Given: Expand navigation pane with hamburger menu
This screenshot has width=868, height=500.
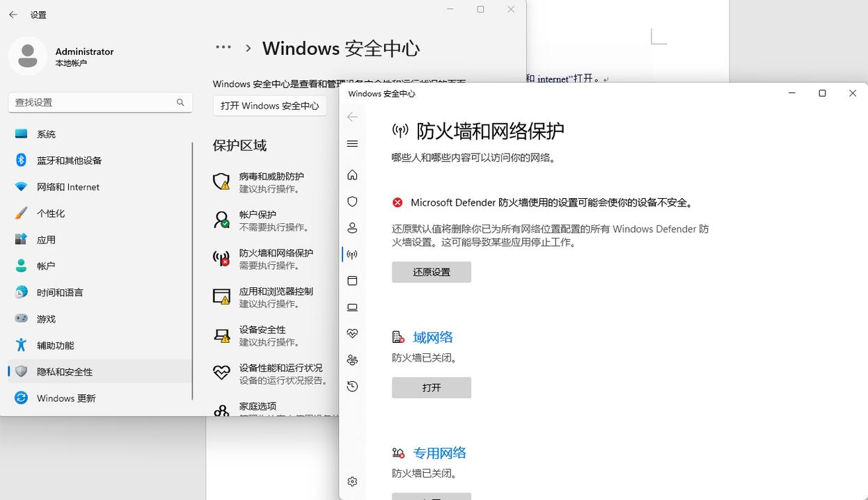Looking at the screenshot, I should coord(352,144).
